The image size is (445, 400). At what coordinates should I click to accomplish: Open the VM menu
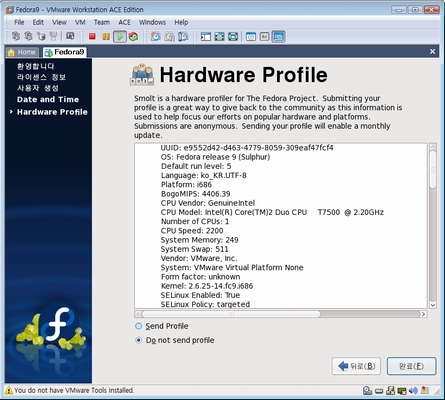tap(80, 22)
